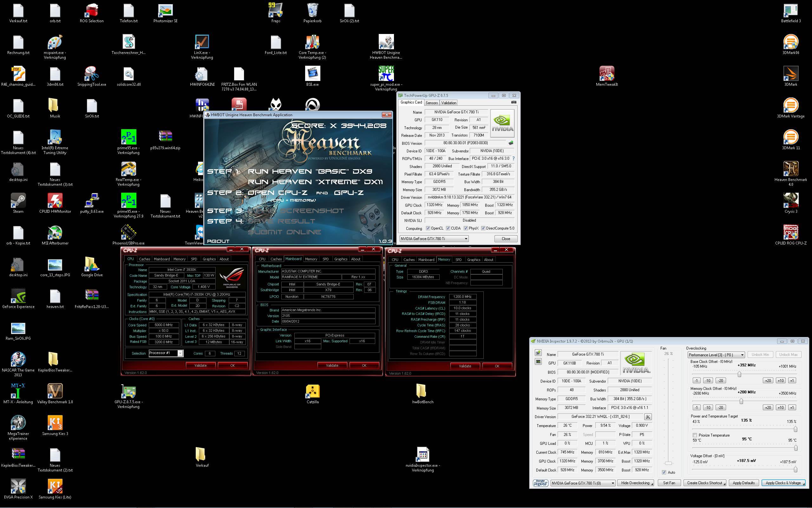812x508 pixels.
Task: Click the +20 button under Base Clock Offset
Action: click(x=768, y=381)
